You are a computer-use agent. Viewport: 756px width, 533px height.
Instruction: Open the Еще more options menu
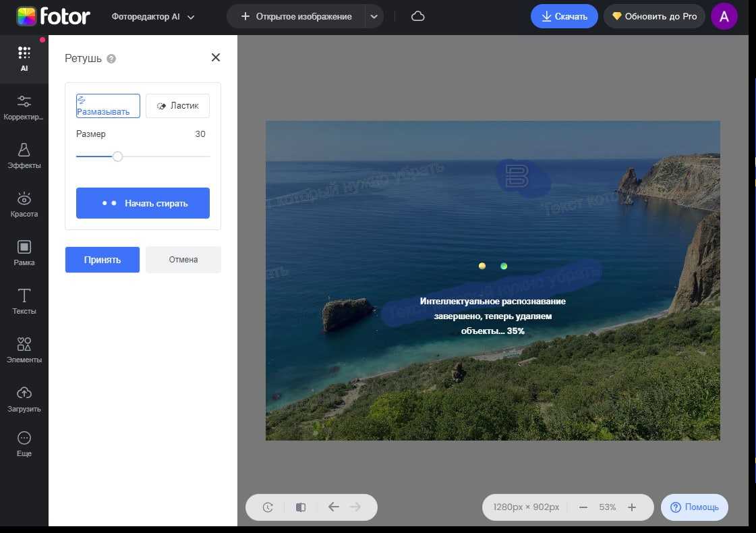24,443
